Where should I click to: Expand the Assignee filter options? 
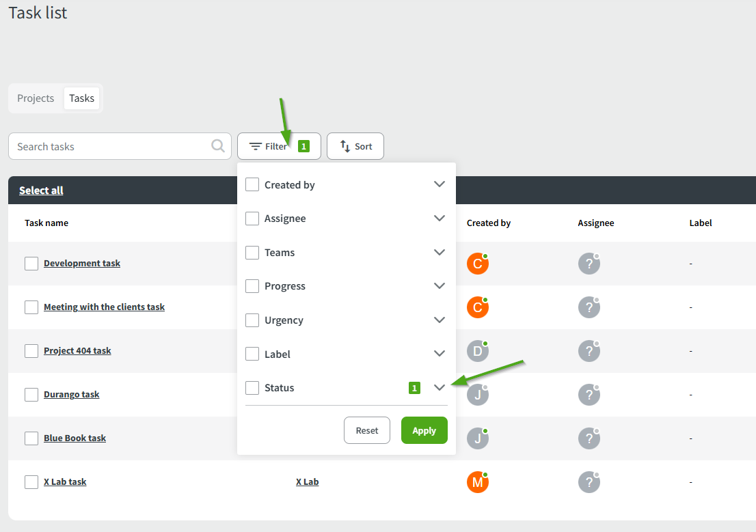(x=440, y=219)
